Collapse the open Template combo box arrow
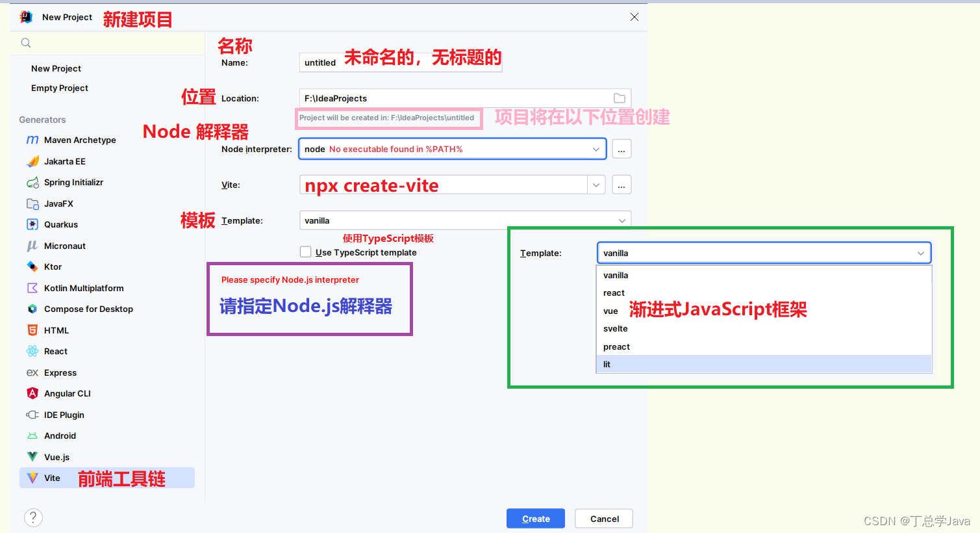Screen dimensions: 980x533 pyautogui.click(x=921, y=253)
